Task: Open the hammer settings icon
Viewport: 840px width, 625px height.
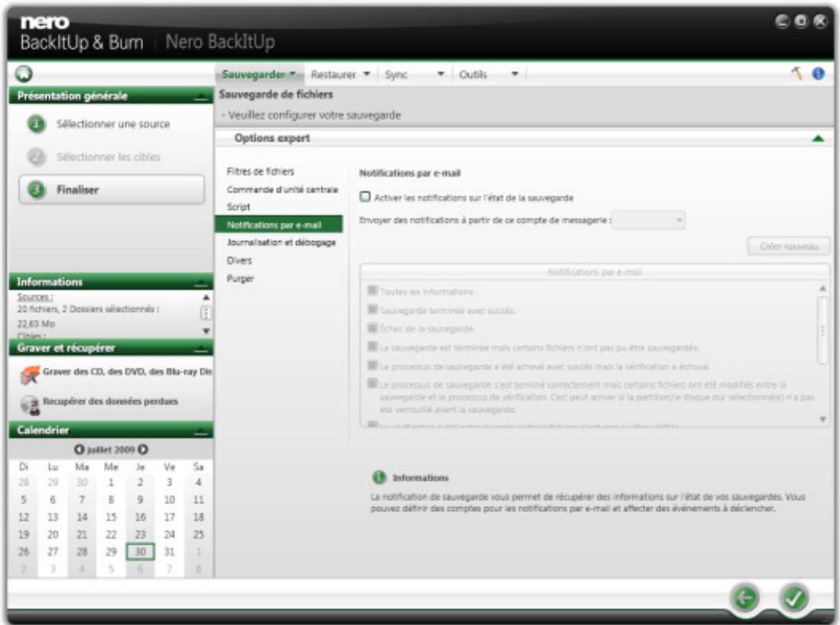Action: 796,73
